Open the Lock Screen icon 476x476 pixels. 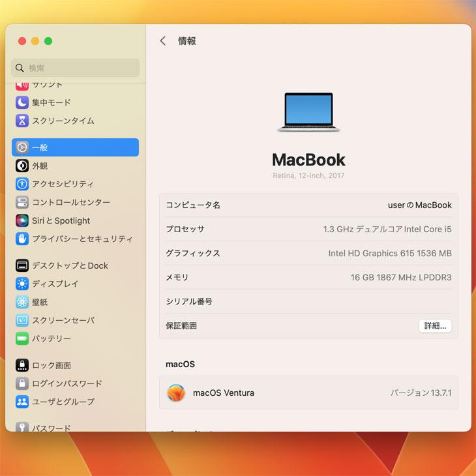22,365
